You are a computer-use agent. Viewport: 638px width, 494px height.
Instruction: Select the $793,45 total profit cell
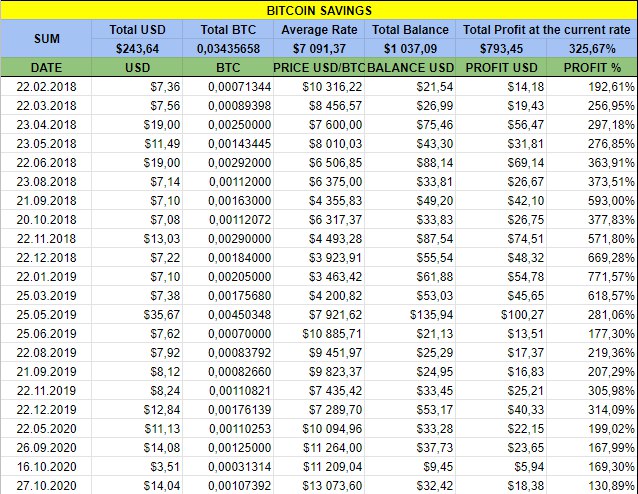pyautogui.click(x=501, y=48)
